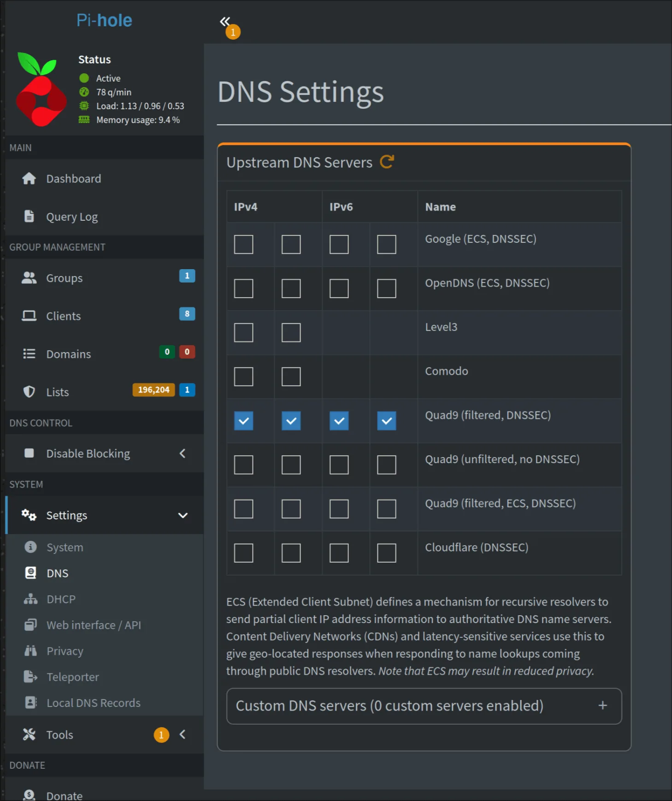Click the Tools wrench icon

tap(29, 735)
